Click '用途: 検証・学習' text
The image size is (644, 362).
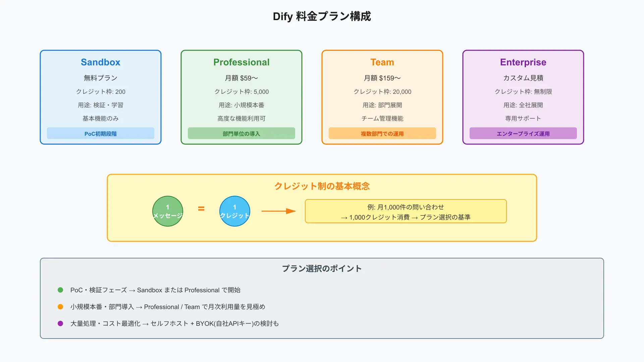pyautogui.click(x=101, y=105)
